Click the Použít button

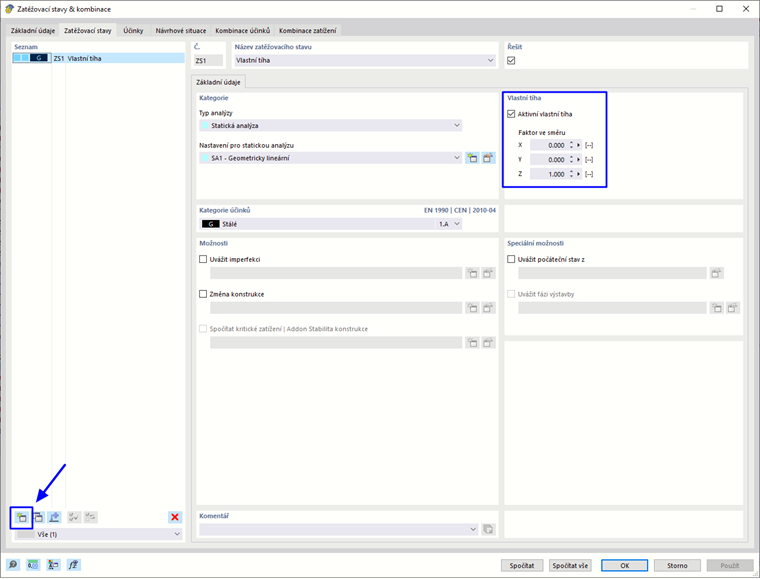tap(729, 566)
